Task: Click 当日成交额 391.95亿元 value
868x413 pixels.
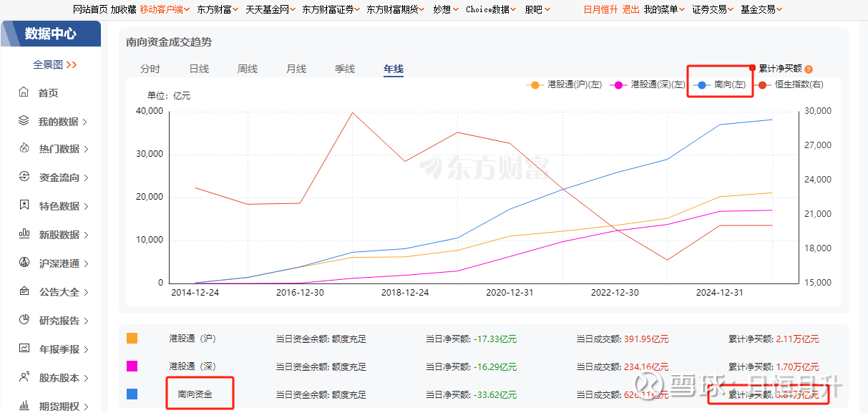Action: pos(645,339)
